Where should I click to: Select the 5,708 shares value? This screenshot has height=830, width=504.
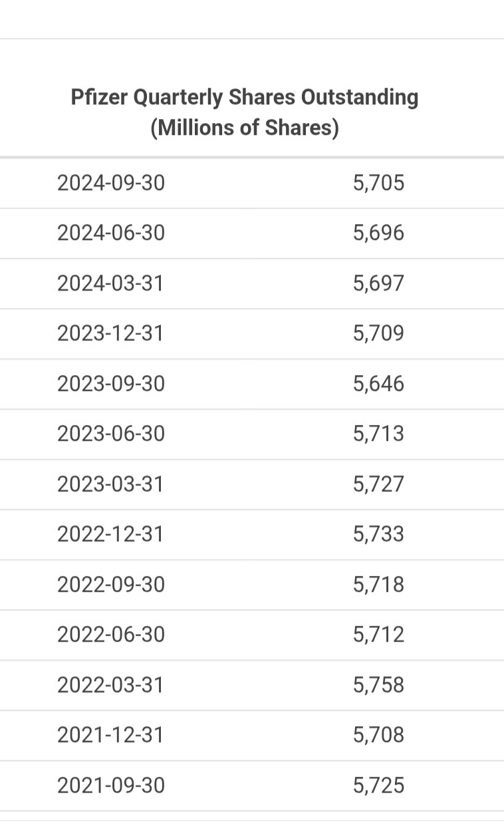[378, 735]
